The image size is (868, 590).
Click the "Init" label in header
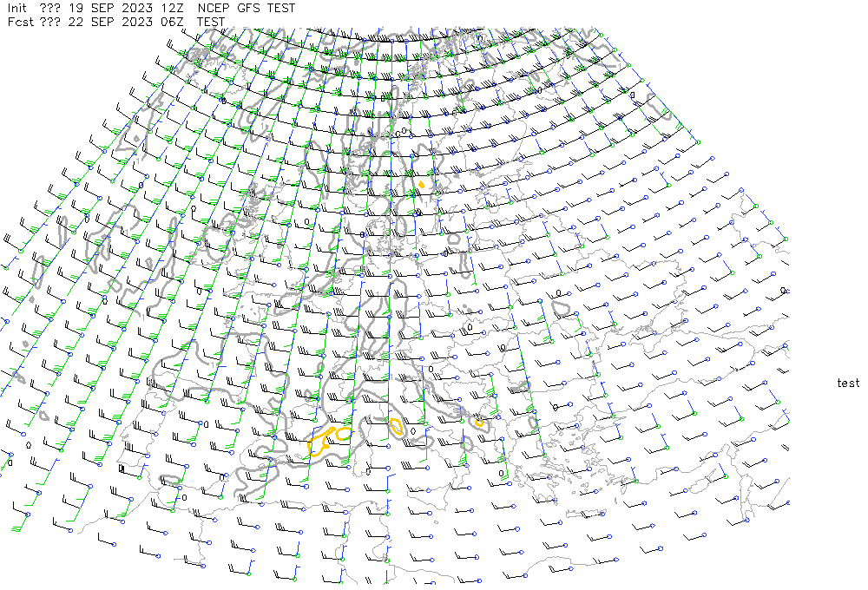[x=16, y=8]
